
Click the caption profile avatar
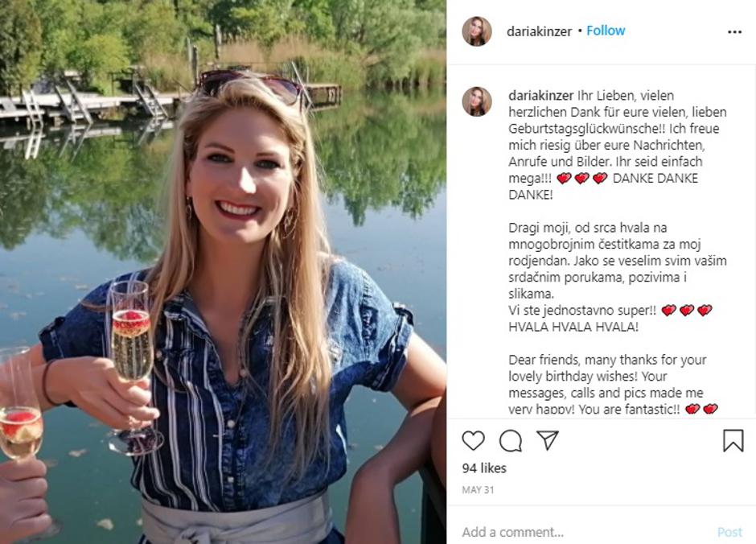(x=477, y=101)
